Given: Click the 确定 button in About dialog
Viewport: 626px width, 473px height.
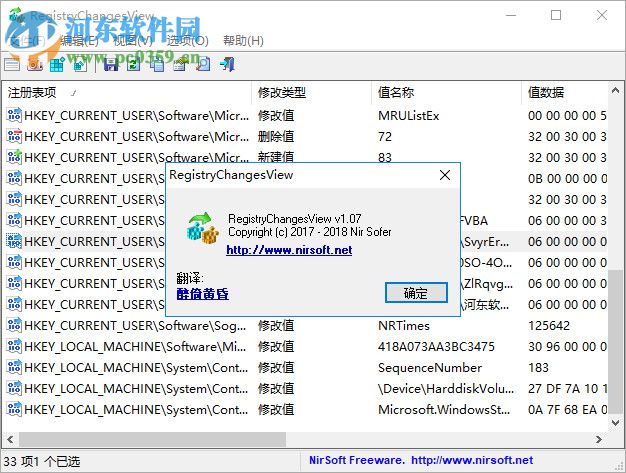Looking at the screenshot, I should pos(416,293).
